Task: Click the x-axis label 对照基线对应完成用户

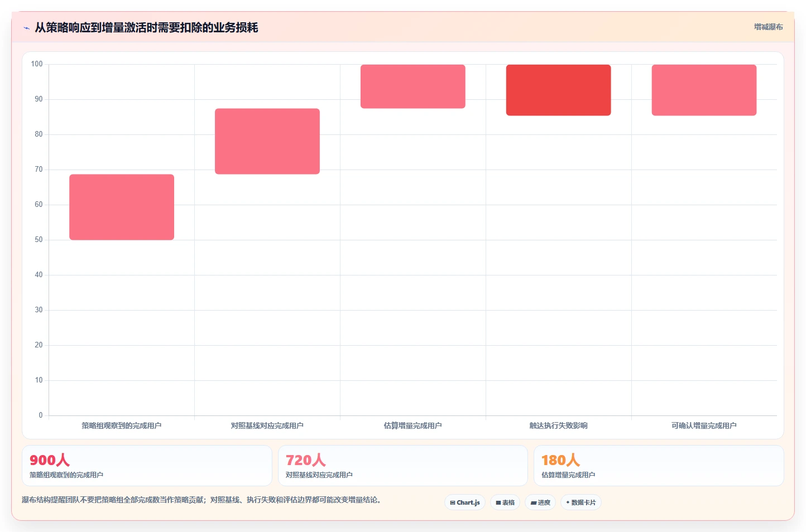Action: (267, 425)
